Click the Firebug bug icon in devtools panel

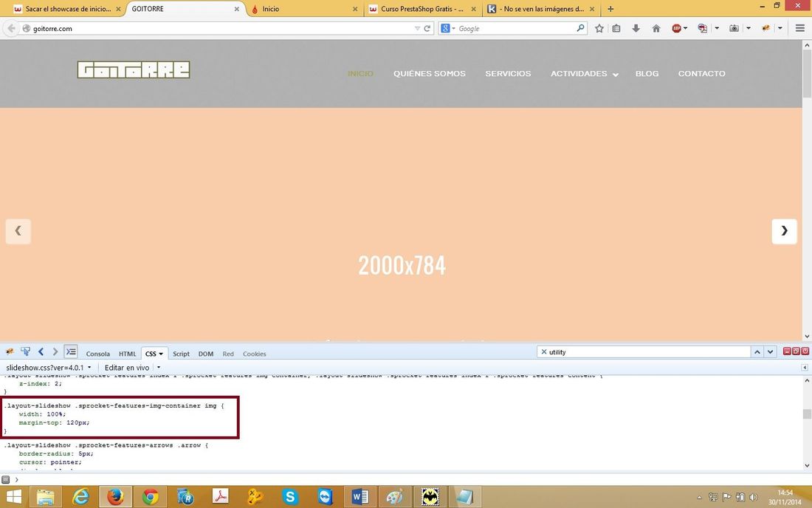click(10, 351)
